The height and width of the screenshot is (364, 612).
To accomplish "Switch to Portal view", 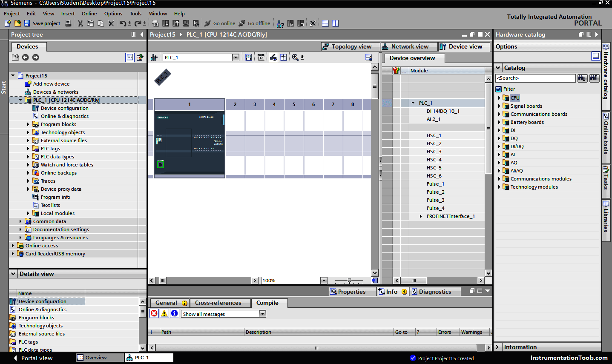I will (33, 358).
